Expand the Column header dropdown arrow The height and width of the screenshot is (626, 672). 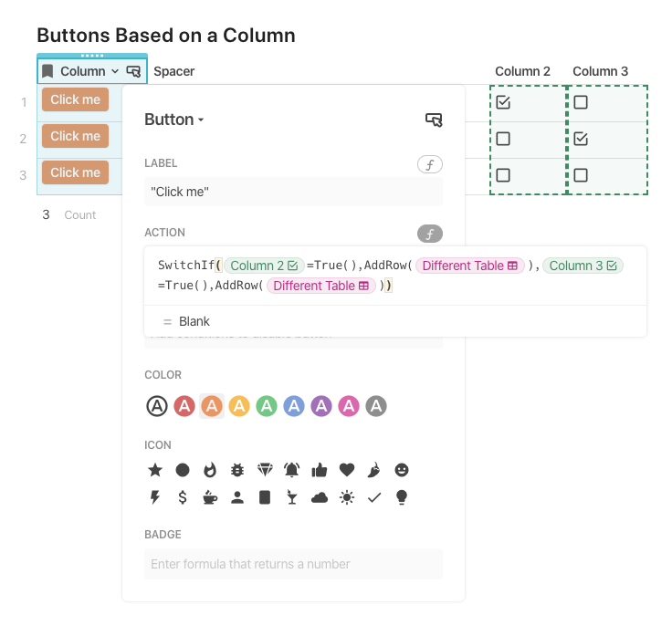point(115,71)
